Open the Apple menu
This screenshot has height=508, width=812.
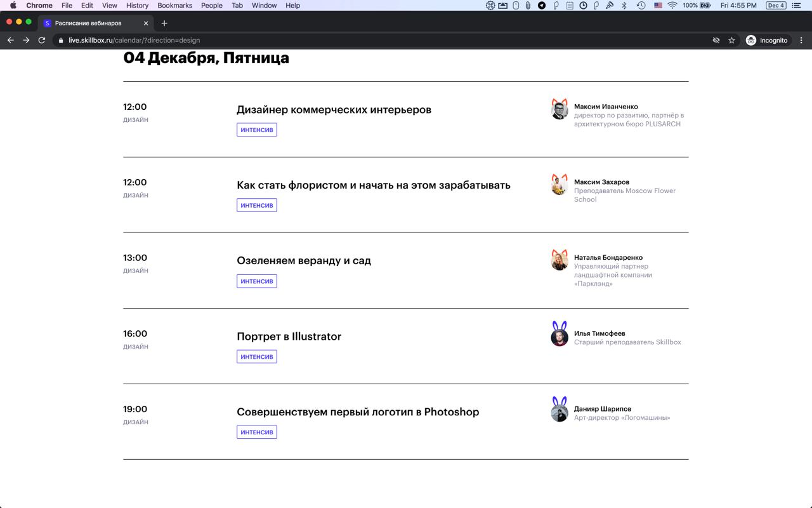tap(13, 5)
